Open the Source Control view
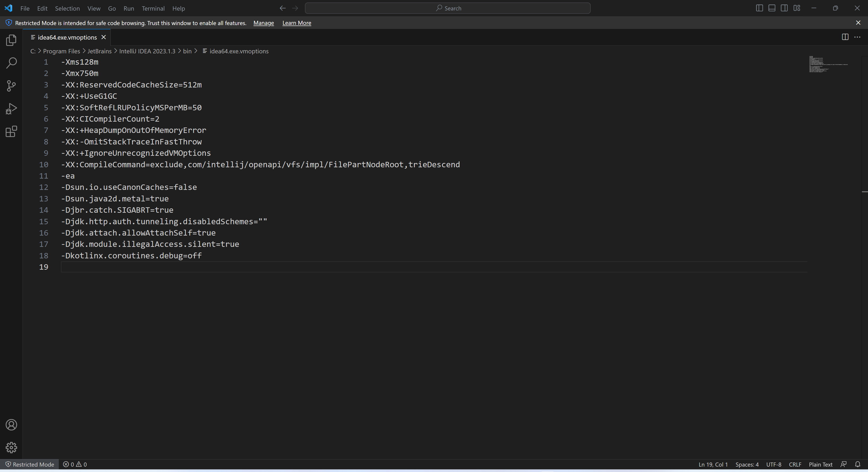Screen dimensions: 868x472 (x=11, y=86)
